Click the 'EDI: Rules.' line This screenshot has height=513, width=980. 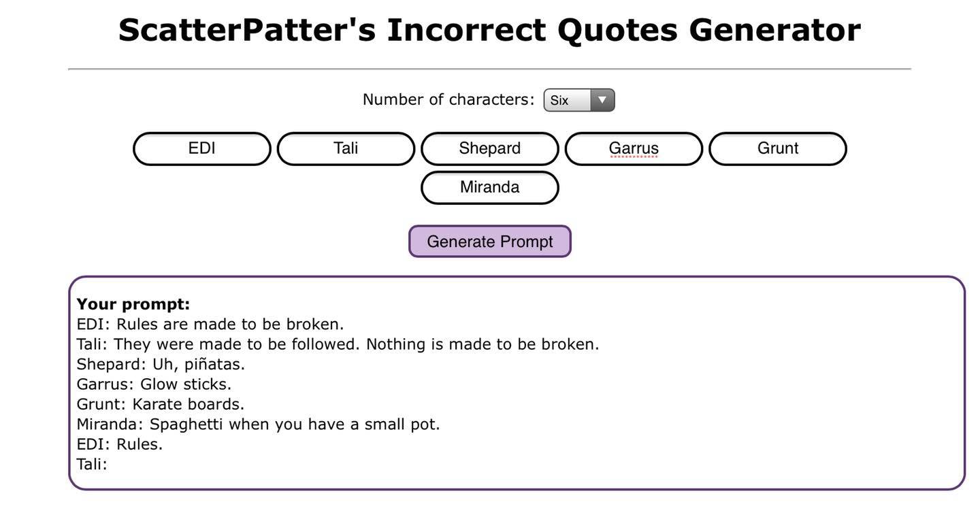(120, 444)
